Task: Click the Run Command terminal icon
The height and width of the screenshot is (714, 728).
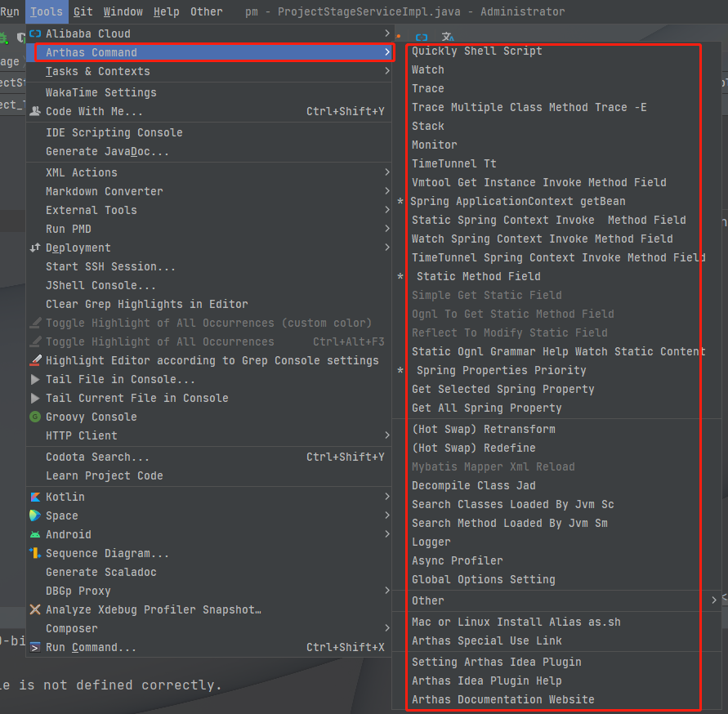Action: (35, 647)
